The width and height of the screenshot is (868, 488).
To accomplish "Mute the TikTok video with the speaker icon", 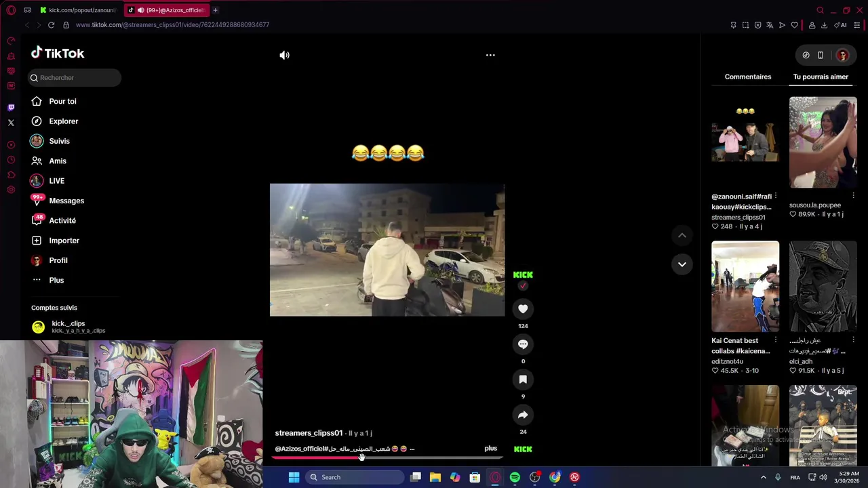I will (x=284, y=55).
